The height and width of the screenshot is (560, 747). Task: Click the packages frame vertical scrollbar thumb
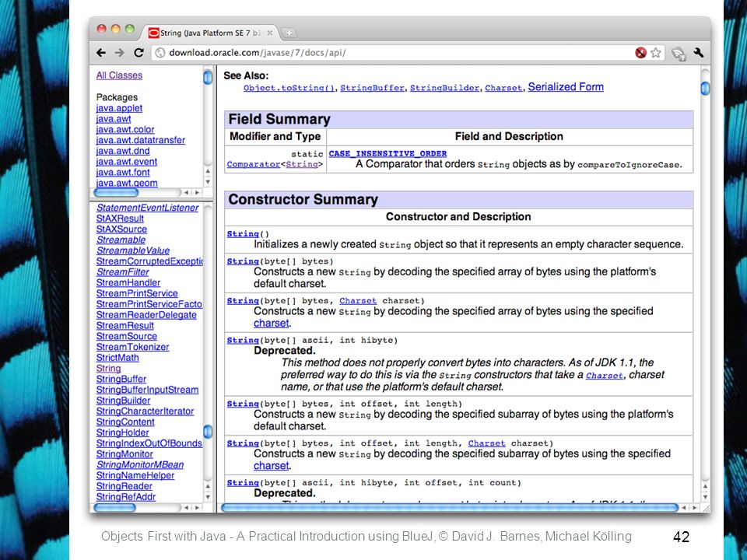[x=208, y=77]
